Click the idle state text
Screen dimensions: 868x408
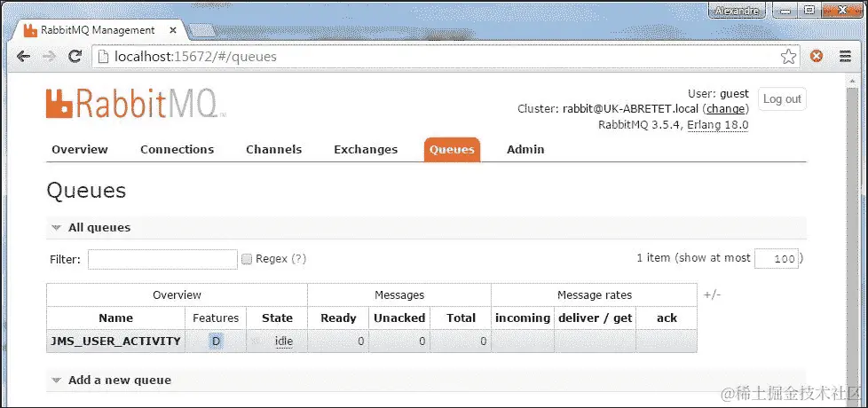284,341
